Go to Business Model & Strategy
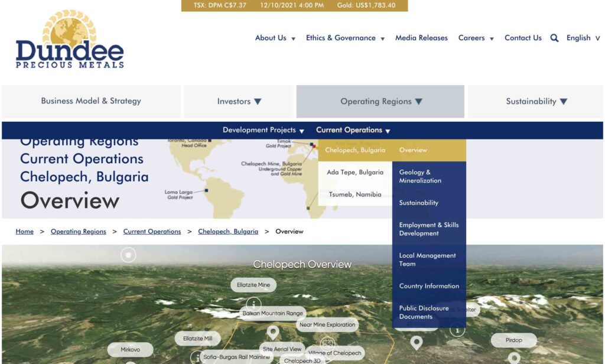605x364 pixels. tap(91, 101)
